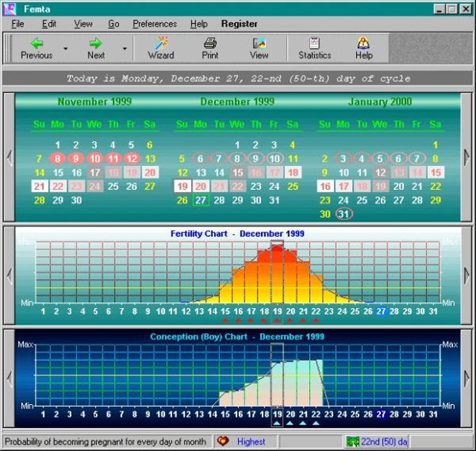
Task: Select December 10 circled date
Action: (274, 158)
